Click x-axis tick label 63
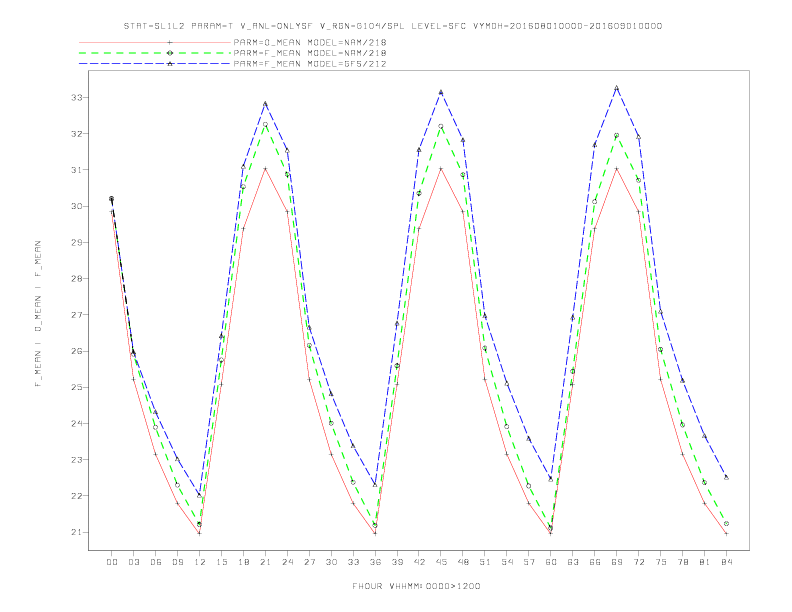The image size is (792, 612). point(573,562)
